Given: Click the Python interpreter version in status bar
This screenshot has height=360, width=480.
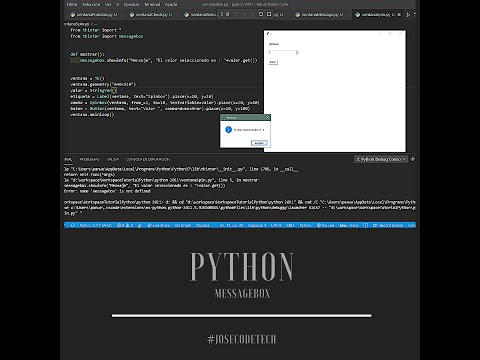Looking at the screenshot, I should tap(96, 226).
